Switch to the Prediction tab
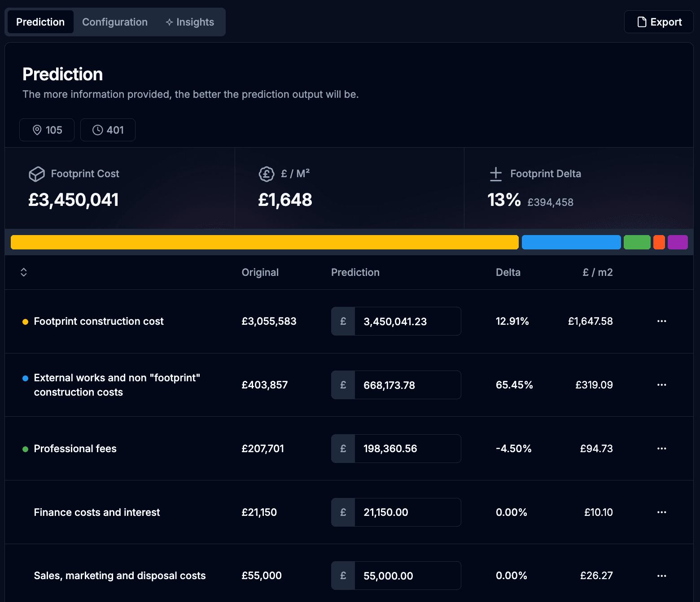 tap(40, 22)
